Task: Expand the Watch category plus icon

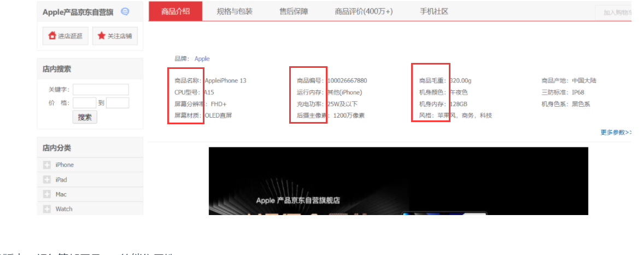Action: tap(47, 209)
